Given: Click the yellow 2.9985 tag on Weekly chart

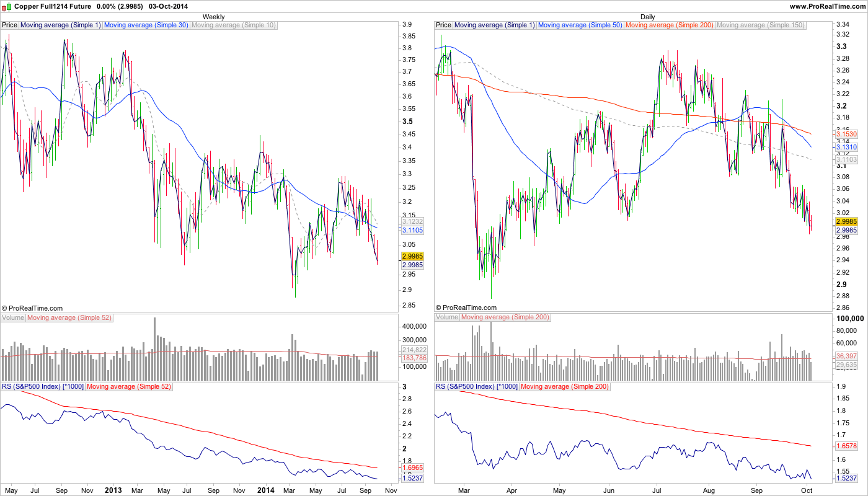Looking at the screenshot, I should click(412, 256).
